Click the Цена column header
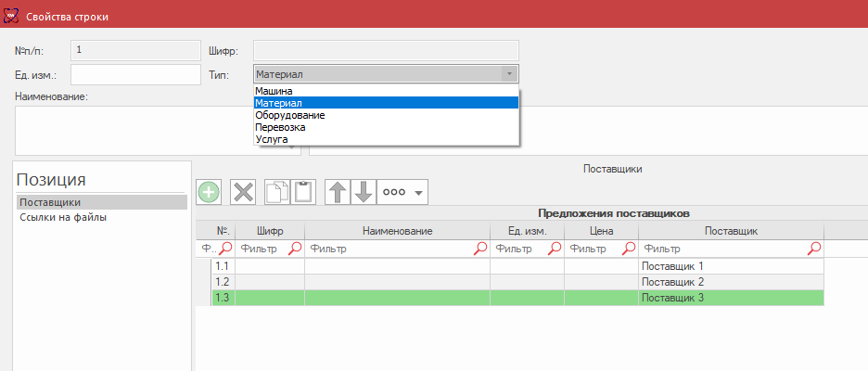This screenshot has height=371, width=868. click(601, 231)
